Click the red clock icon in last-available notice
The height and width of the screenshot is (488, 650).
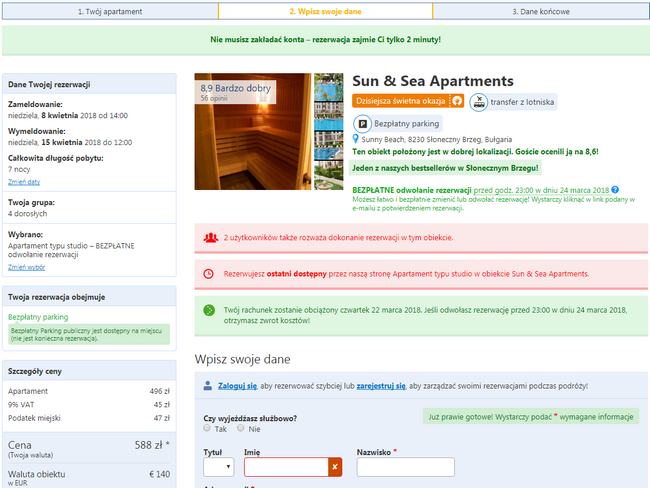click(209, 274)
